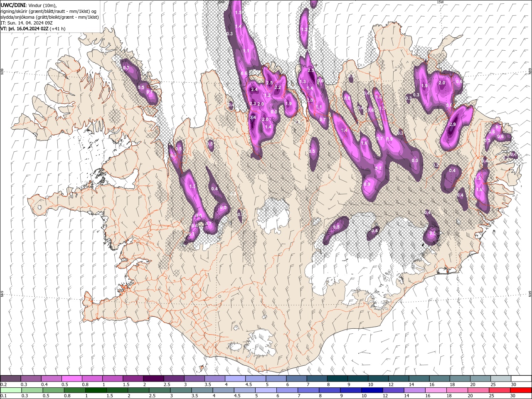
Task: Click the dark mauve swatch between 0.2 and 0.3
Action: pos(11,379)
